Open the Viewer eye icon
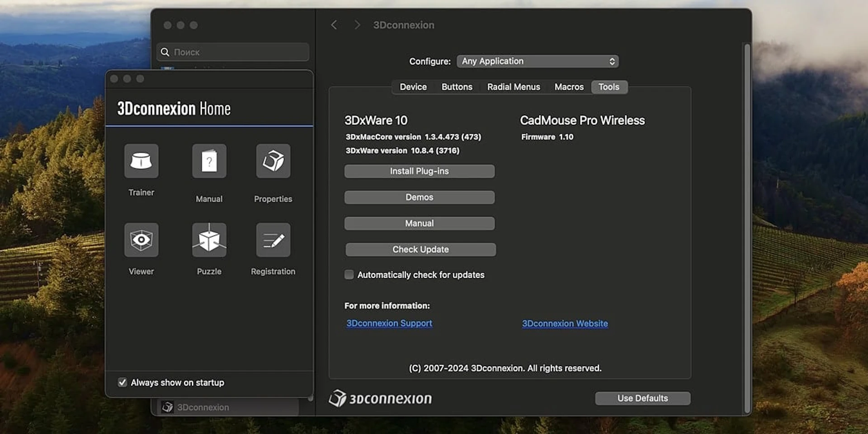The width and height of the screenshot is (868, 434). coord(141,240)
